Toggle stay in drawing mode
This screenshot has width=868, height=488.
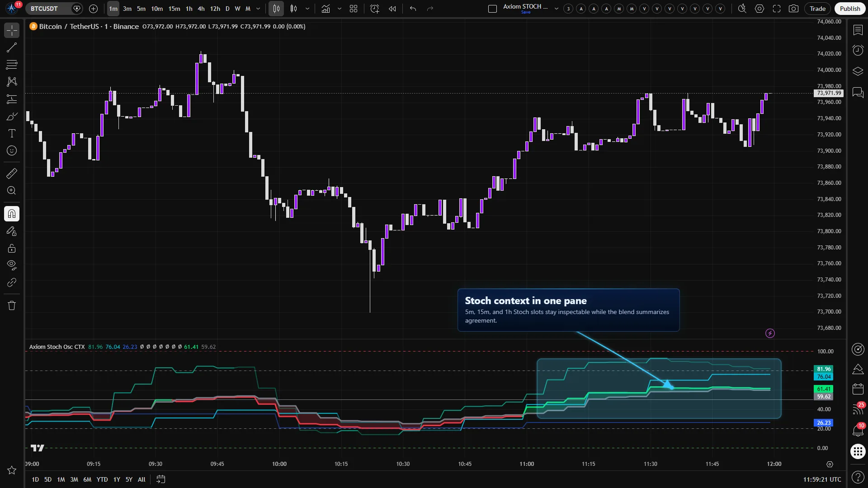click(12, 231)
